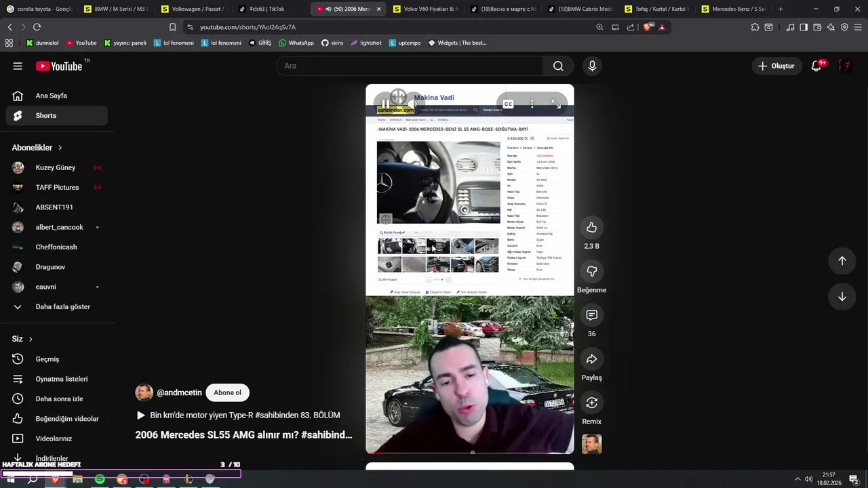The image size is (868, 488).
Task: Open the Brave Shields lion icon
Action: tap(647, 27)
